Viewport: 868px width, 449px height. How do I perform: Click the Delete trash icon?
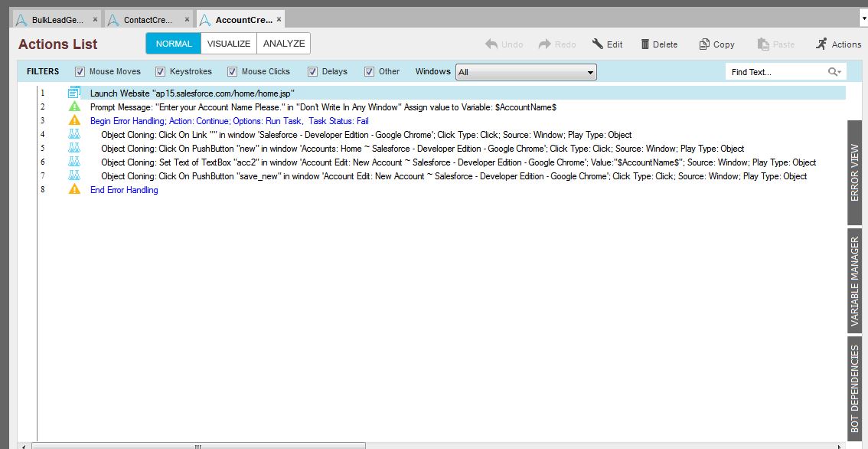click(645, 44)
